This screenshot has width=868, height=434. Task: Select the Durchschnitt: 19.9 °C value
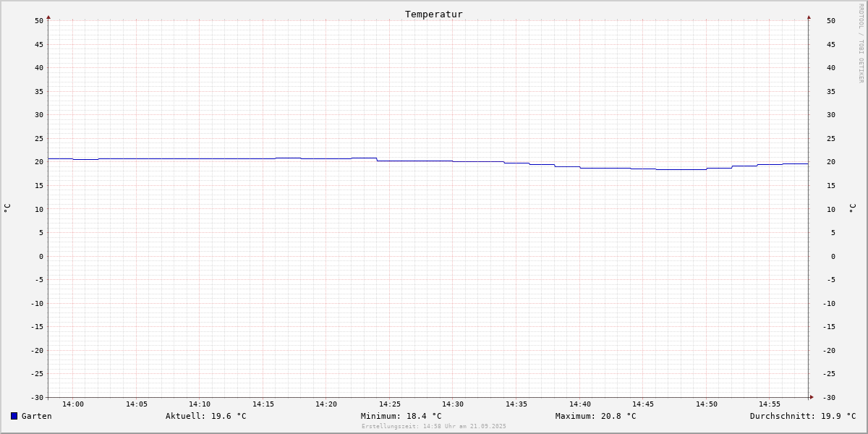(x=803, y=416)
